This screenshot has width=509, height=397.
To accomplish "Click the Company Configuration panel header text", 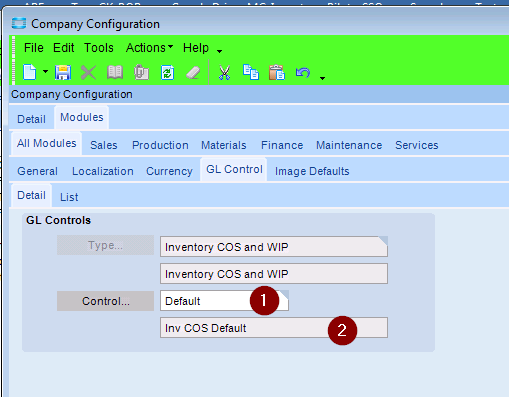I will 72,94.
